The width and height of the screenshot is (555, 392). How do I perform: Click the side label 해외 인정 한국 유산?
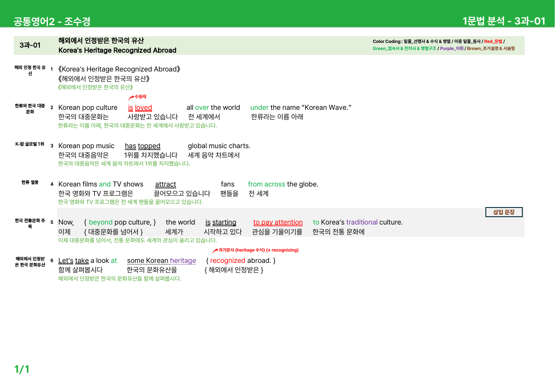30,70
